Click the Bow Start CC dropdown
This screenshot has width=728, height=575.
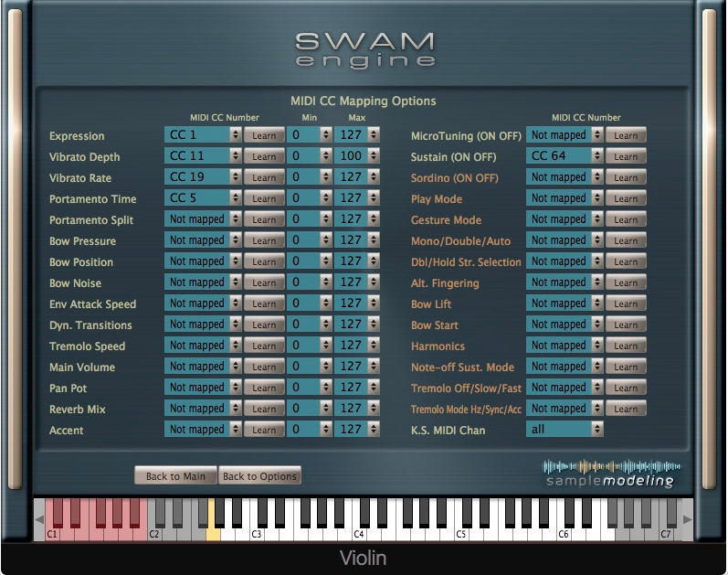click(564, 325)
